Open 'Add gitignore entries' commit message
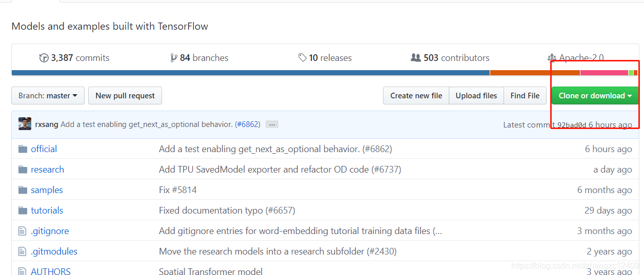This screenshot has width=644, height=275. coord(300,231)
